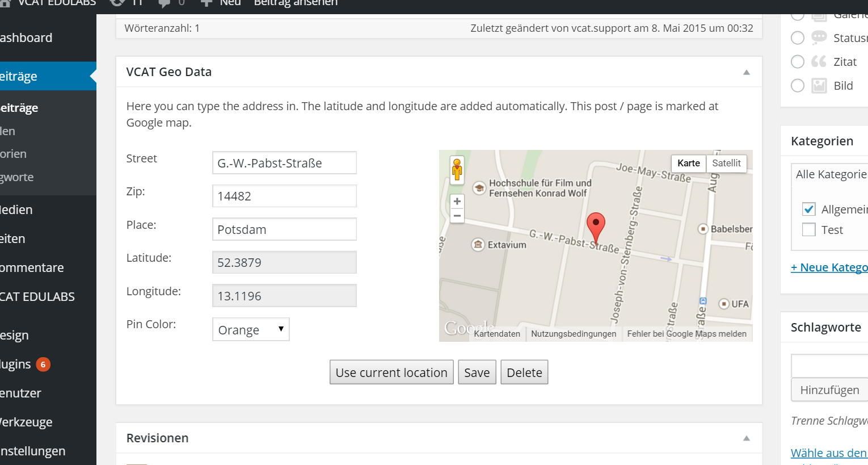The height and width of the screenshot is (465, 868).
Task: Switch map to Satellit view
Action: pyautogui.click(x=726, y=163)
